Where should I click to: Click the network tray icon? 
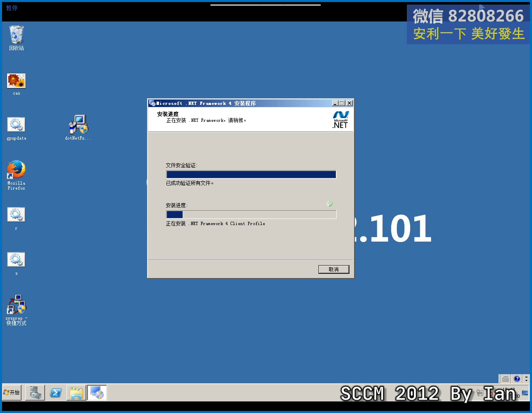tap(480, 393)
